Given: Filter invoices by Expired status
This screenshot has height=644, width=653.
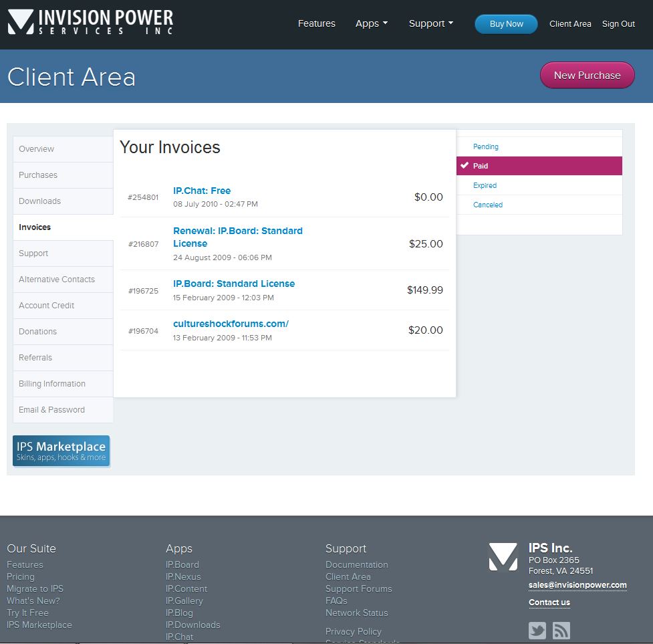Looking at the screenshot, I should coord(539,185).
